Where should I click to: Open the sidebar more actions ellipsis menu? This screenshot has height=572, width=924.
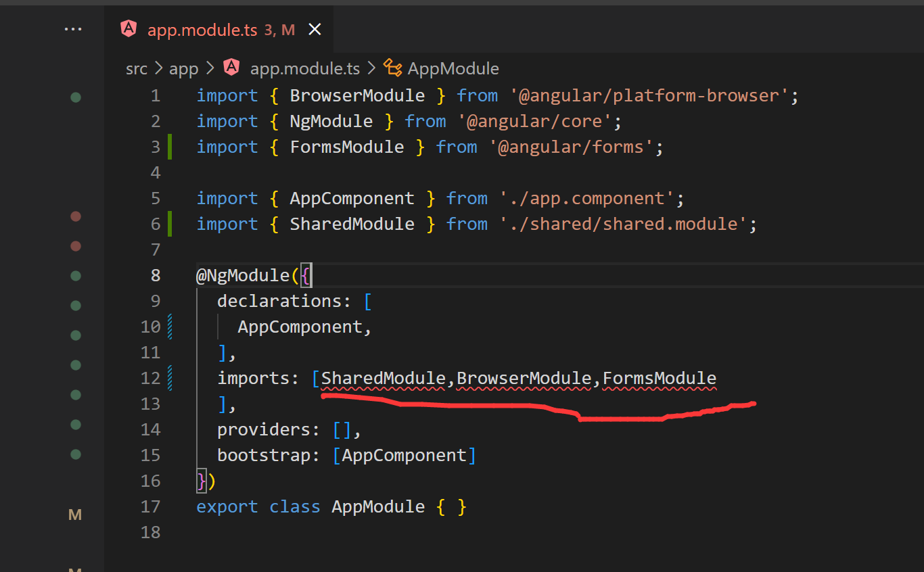pos(73,30)
